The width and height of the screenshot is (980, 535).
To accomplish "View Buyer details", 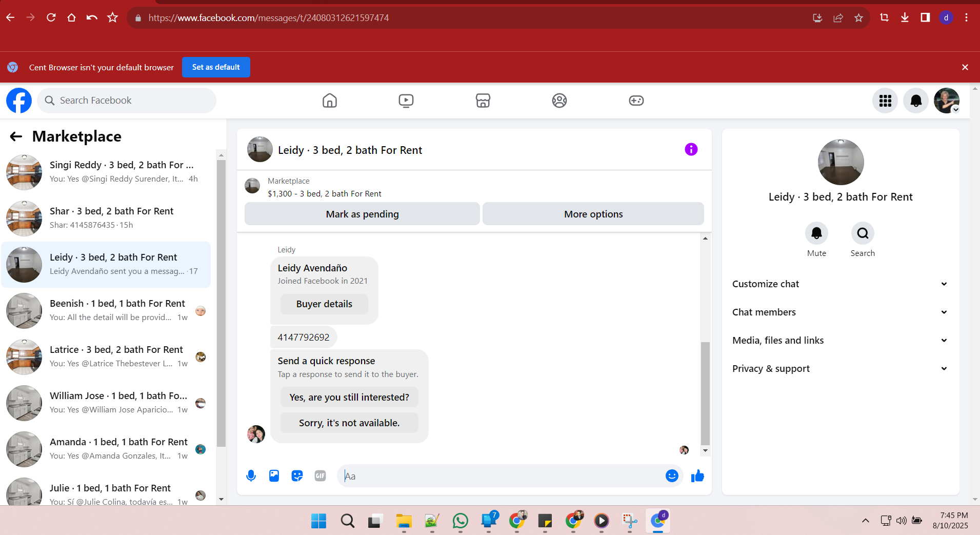I will (x=324, y=304).
